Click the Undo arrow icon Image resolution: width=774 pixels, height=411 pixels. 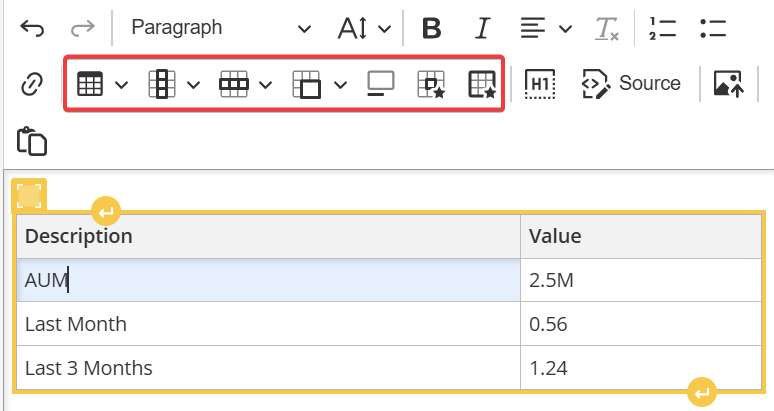coord(32,28)
